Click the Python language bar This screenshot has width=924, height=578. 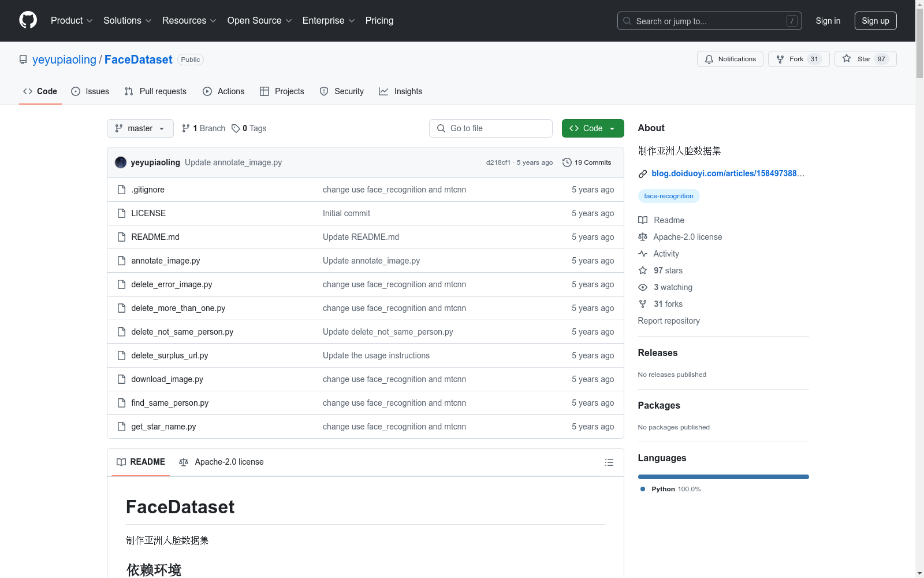pyautogui.click(x=723, y=477)
